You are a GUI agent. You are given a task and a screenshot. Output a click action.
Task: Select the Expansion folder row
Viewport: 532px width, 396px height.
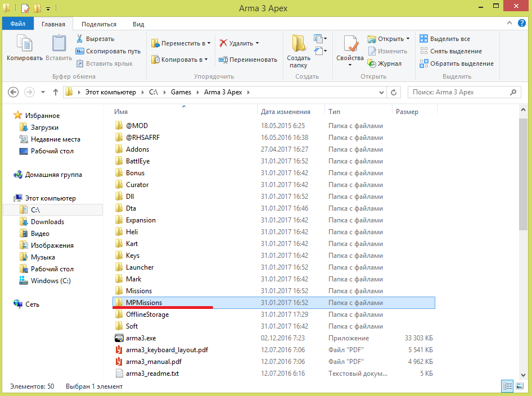click(273, 220)
